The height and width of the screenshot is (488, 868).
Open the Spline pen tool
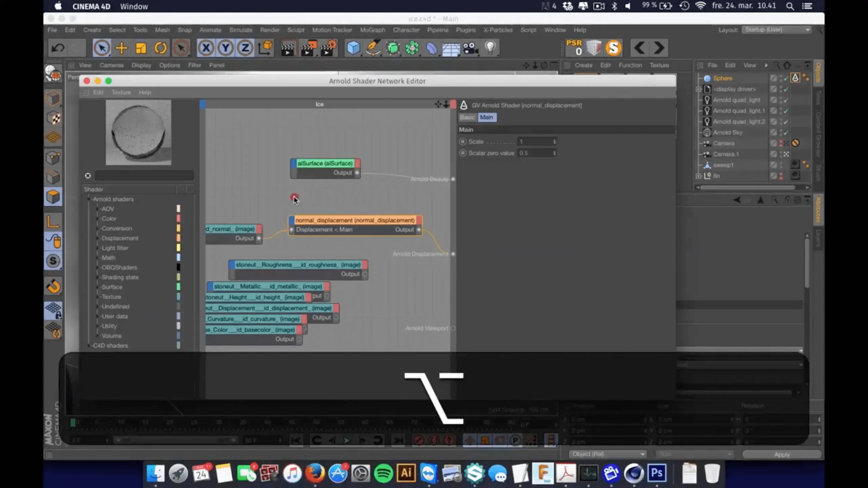click(373, 48)
